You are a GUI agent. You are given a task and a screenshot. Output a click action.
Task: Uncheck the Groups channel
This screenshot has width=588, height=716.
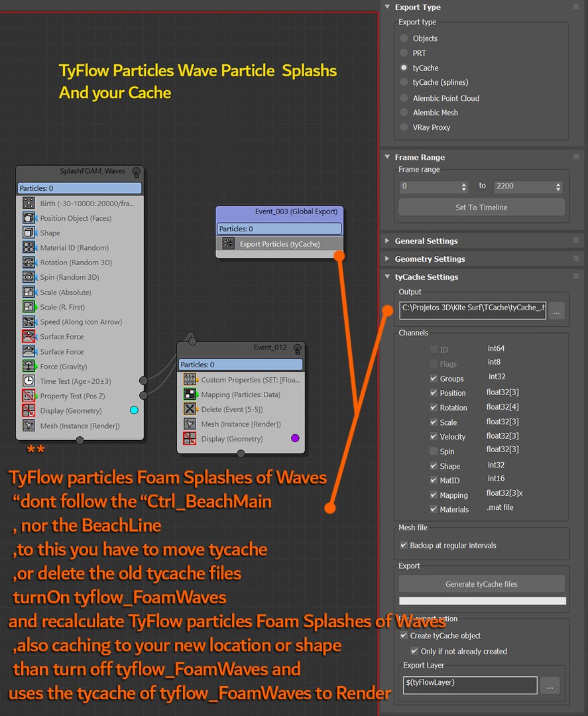coord(434,378)
